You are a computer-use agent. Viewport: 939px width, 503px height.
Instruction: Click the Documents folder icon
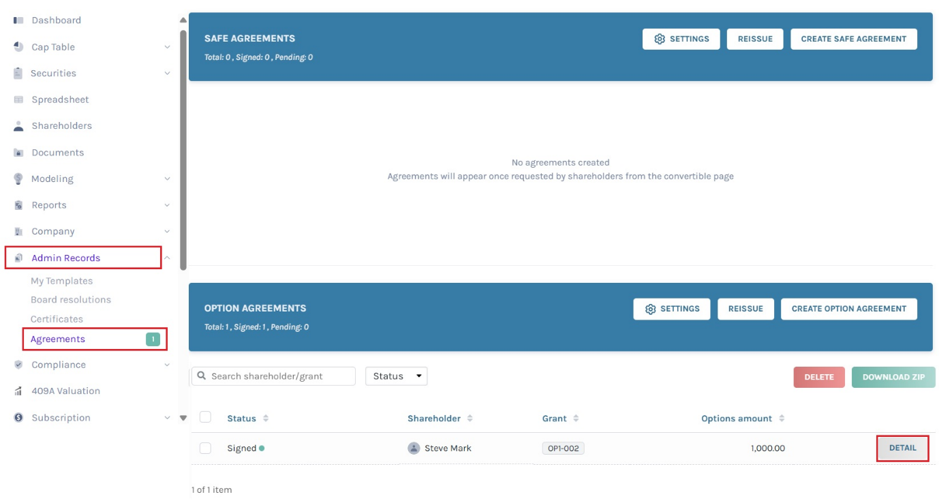(x=19, y=153)
